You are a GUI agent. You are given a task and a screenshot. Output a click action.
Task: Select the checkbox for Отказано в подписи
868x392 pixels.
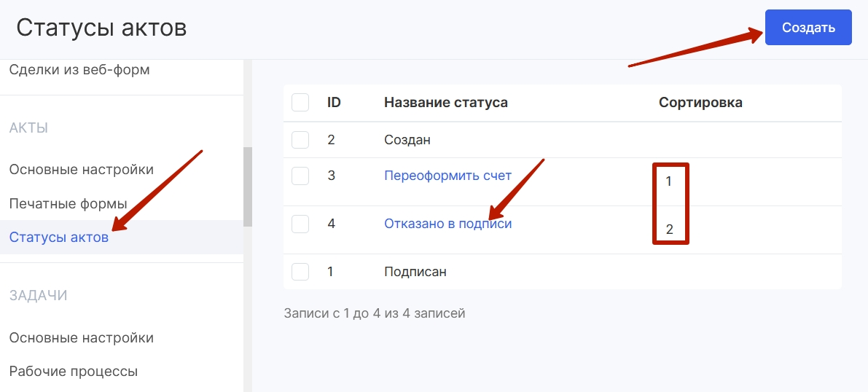coord(300,224)
